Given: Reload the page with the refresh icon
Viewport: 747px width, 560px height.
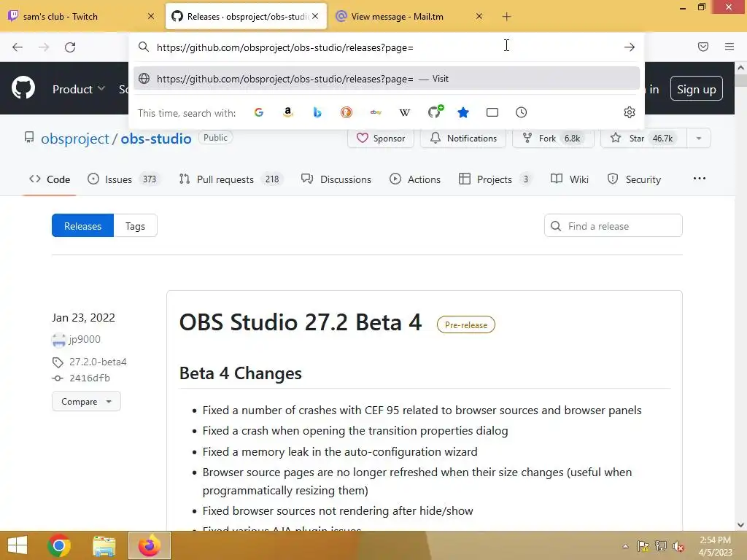Looking at the screenshot, I should [x=70, y=47].
